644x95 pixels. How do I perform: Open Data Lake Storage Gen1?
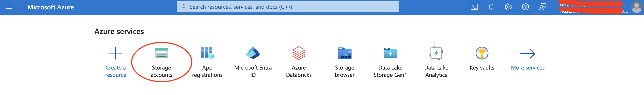390,53
